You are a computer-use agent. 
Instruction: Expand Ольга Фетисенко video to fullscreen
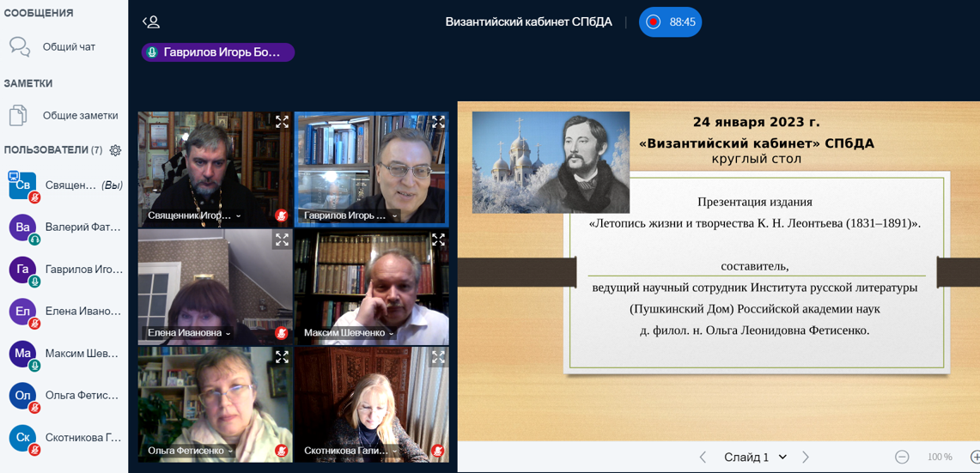tap(282, 357)
